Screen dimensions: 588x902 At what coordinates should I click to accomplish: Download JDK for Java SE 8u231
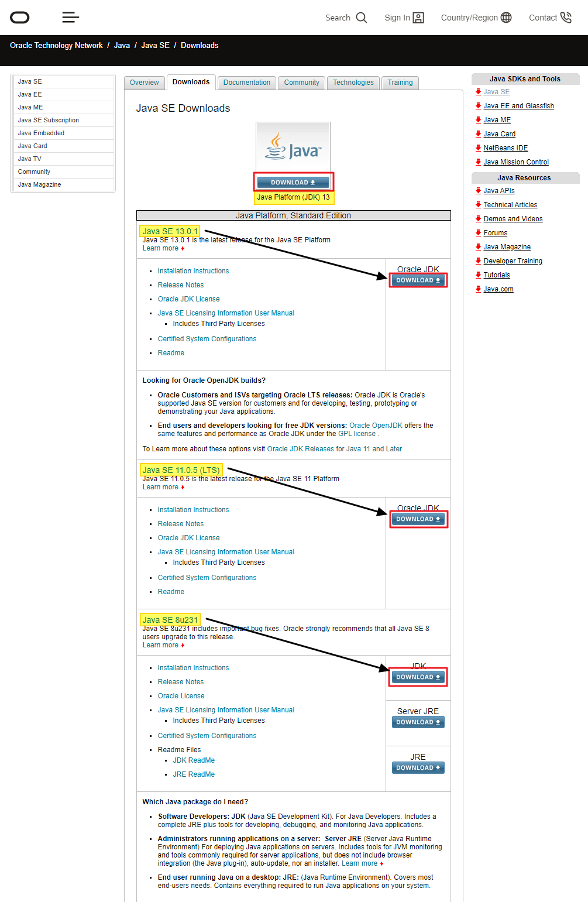pyautogui.click(x=418, y=677)
